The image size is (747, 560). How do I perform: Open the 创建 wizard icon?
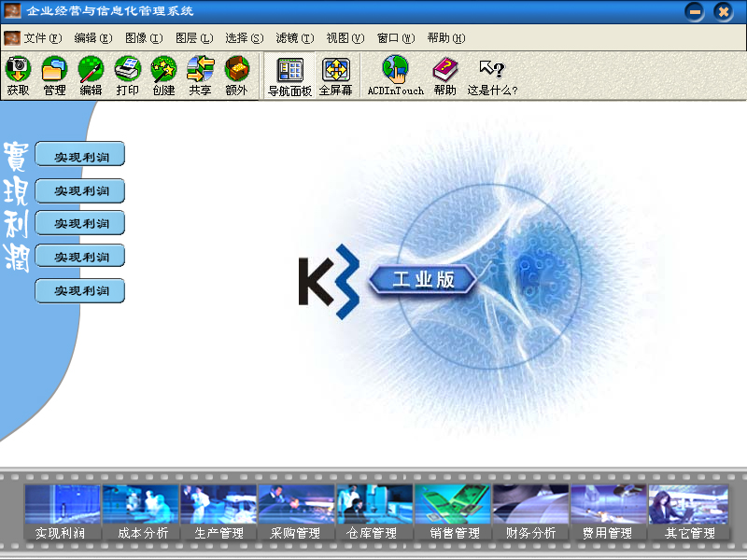[x=163, y=76]
